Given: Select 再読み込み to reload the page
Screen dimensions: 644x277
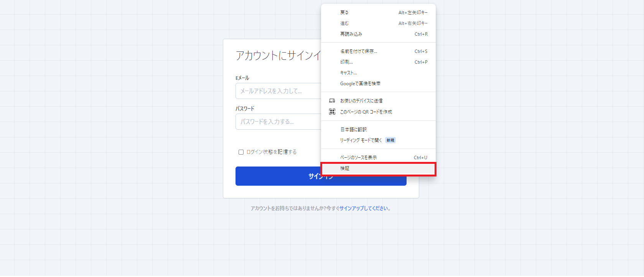Looking at the screenshot, I should [x=378, y=34].
